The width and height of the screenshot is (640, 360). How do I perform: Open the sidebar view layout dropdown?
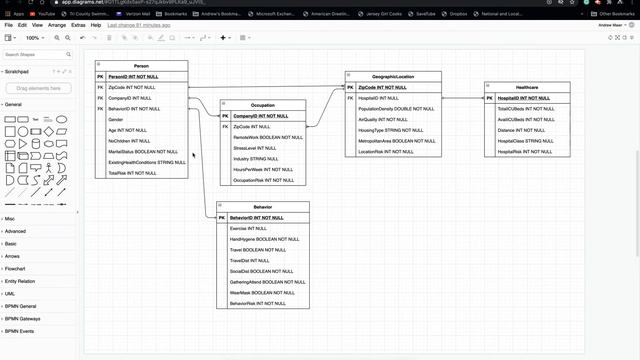(x=10, y=38)
